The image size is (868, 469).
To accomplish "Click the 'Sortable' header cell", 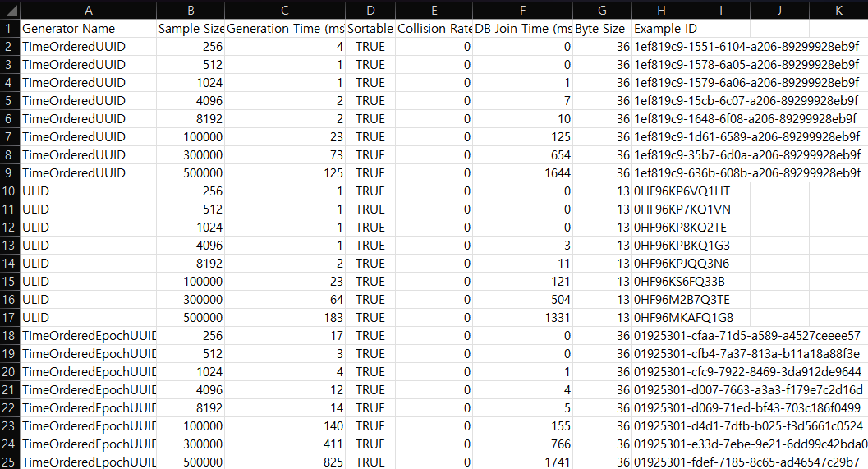I will [x=370, y=28].
